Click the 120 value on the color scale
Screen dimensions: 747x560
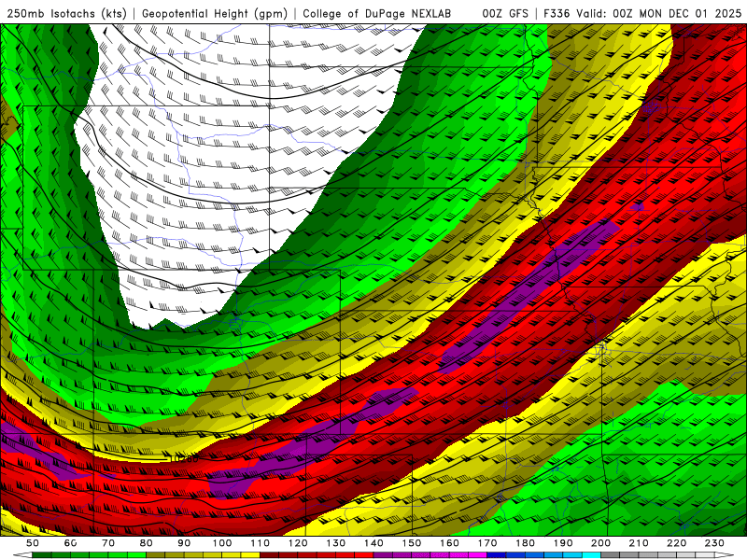pyautogui.click(x=298, y=543)
